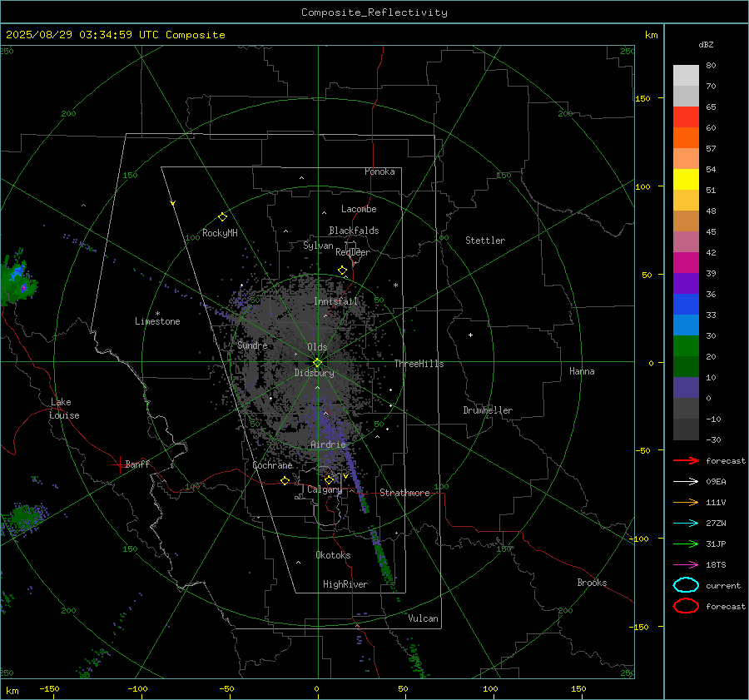Screen dimensions: 749x700
Task: Pick the red 65 dBZ color swatch
Action: coord(686,117)
